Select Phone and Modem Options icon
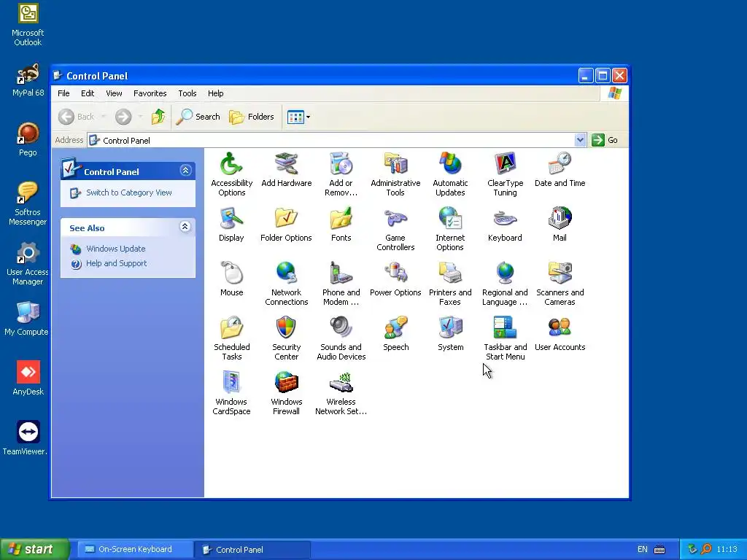The width and height of the screenshot is (747, 560). point(341,284)
